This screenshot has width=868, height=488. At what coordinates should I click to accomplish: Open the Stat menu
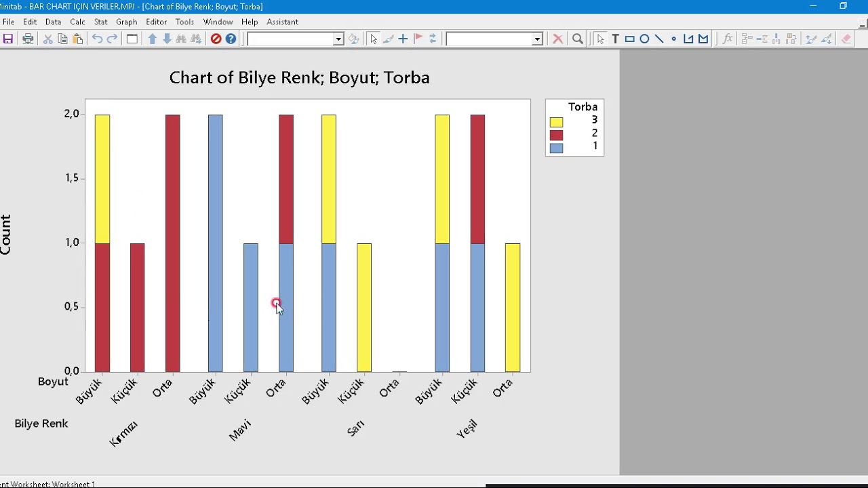pos(101,22)
